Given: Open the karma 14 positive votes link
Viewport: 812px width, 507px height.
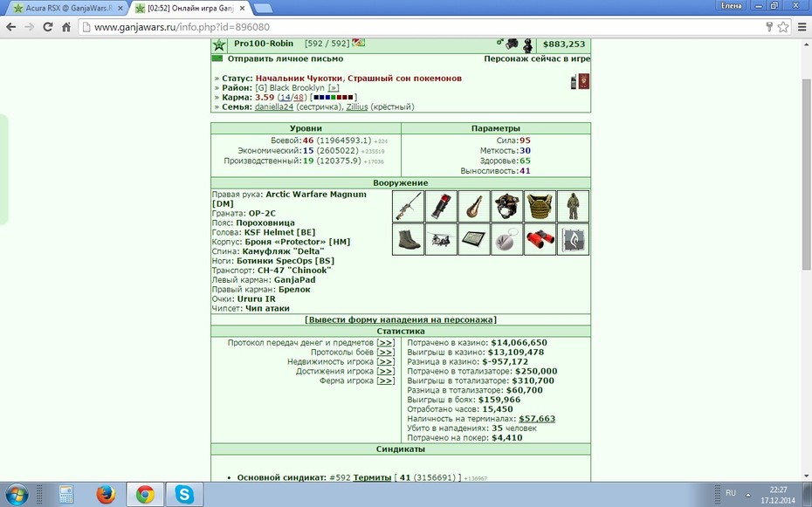Looking at the screenshot, I should (x=286, y=97).
